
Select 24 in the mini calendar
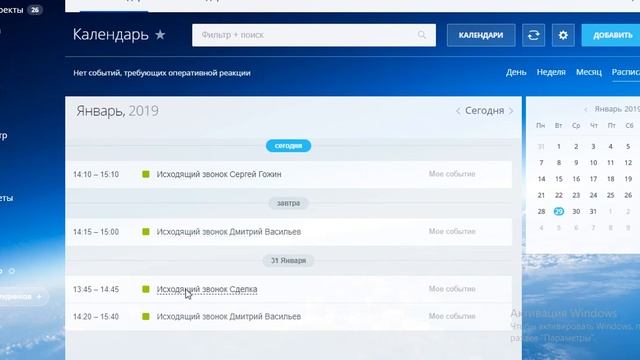[x=593, y=195]
